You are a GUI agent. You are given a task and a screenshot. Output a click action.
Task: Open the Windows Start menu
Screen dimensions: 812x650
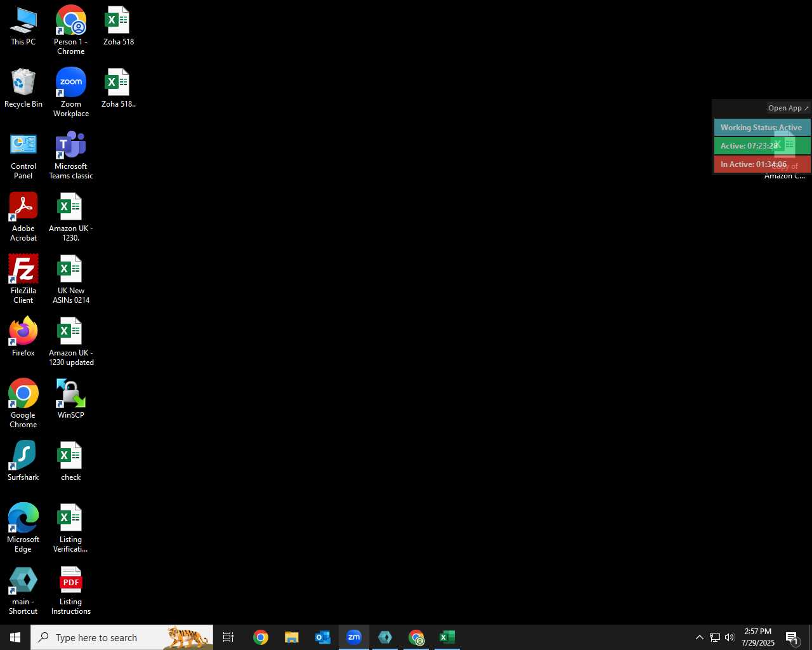coord(15,637)
